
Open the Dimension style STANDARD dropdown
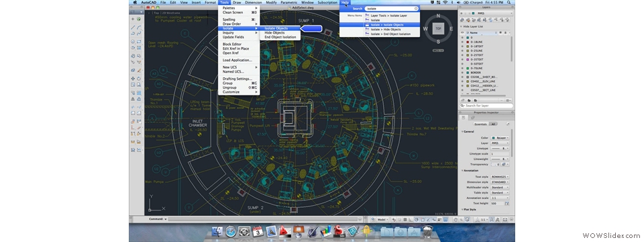click(x=500, y=182)
